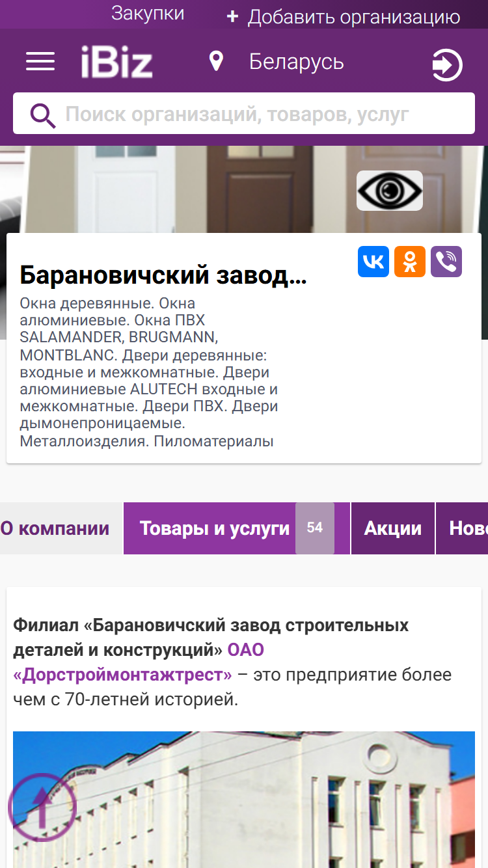
Task: Open the hamburger menu
Action: click(40, 62)
